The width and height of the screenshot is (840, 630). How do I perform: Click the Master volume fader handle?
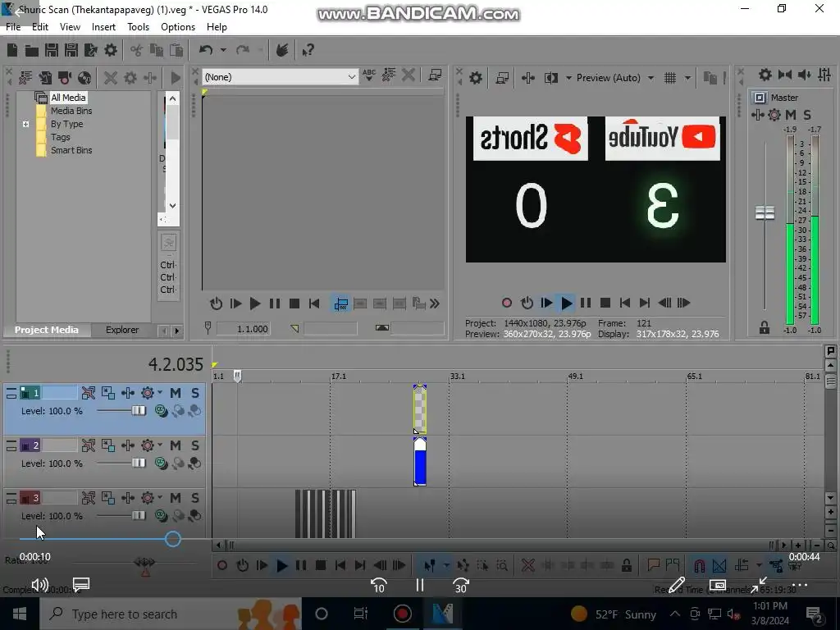point(765,212)
